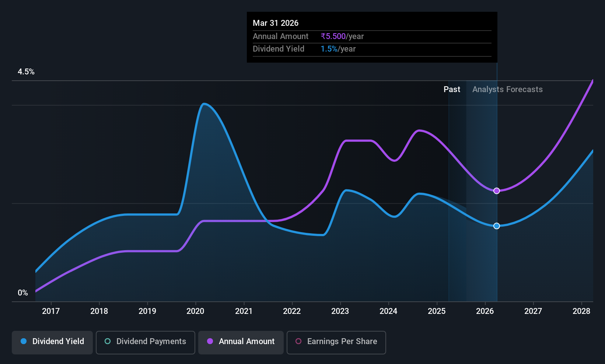Click the 2026 year axis label

point(485,311)
